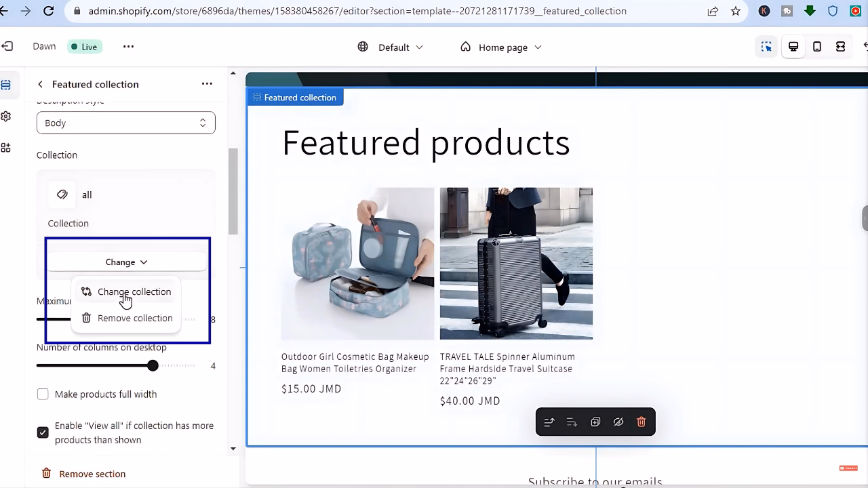The height and width of the screenshot is (488, 868).
Task: Go back from Featured collection panel
Action: (x=40, y=84)
